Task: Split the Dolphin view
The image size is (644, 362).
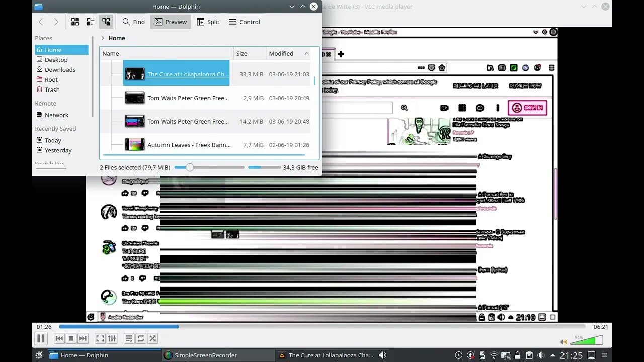Action: [x=208, y=22]
